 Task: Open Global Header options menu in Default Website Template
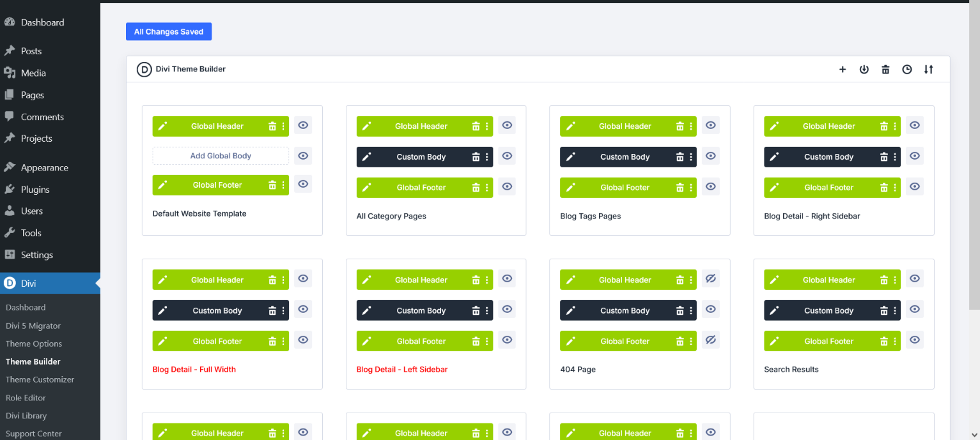point(283,126)
